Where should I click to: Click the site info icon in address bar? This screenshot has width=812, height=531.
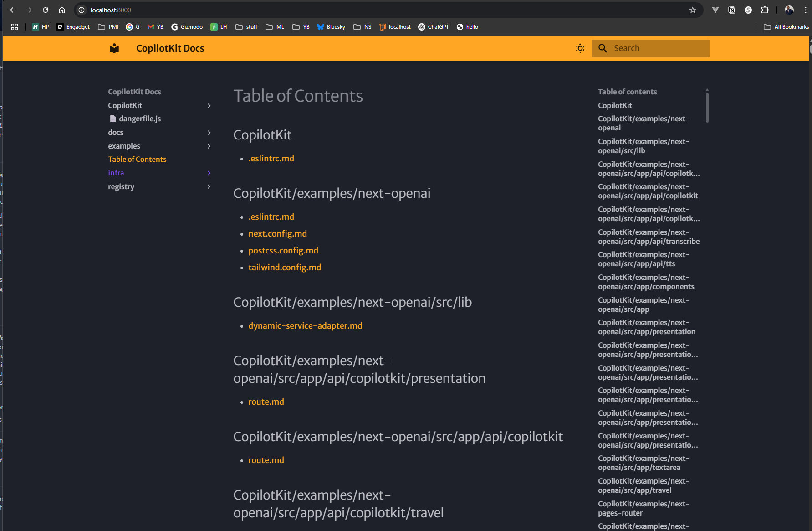click(x=82, y=10)
